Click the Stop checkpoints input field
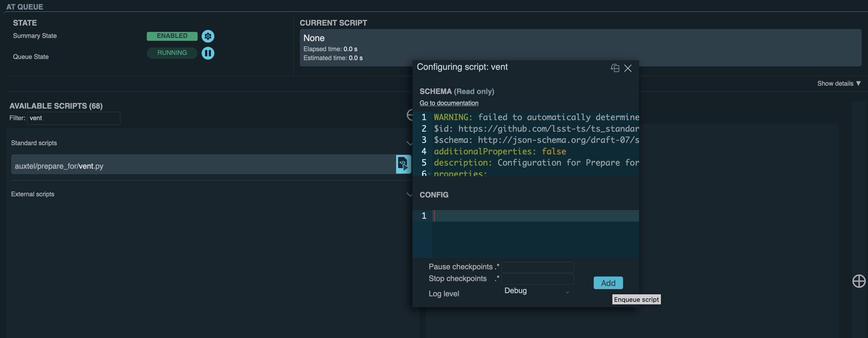868x338 pixels. (537, 279)
